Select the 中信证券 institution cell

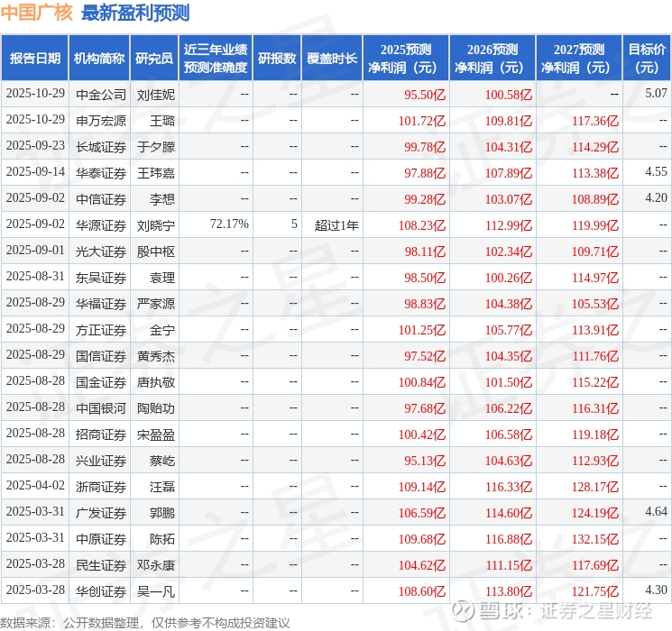coord(101,199)
